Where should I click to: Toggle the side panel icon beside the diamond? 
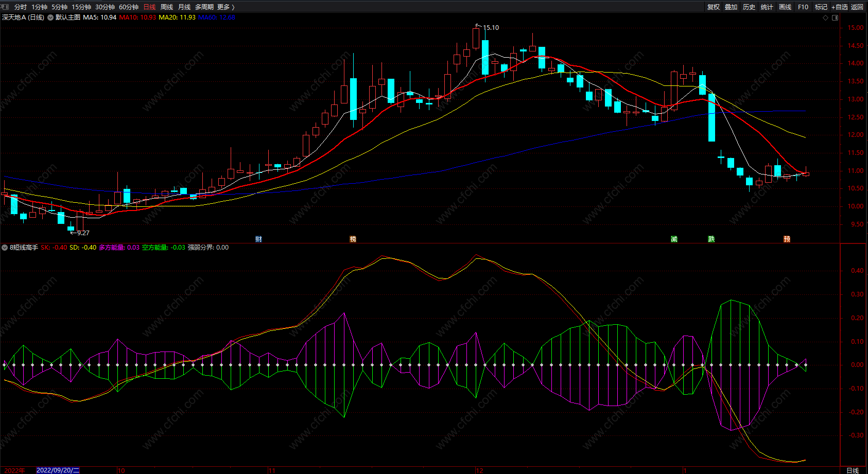point(835,17)
